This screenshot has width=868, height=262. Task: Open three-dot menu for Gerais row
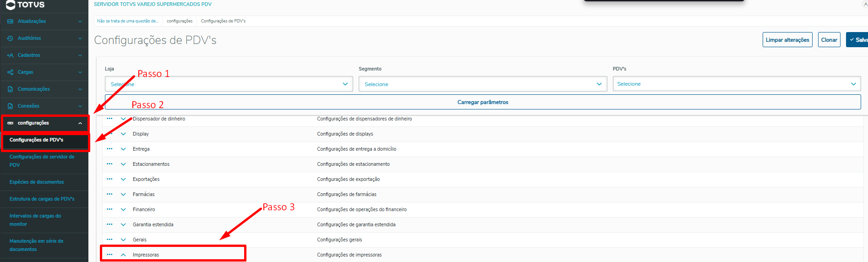[109, 239]
